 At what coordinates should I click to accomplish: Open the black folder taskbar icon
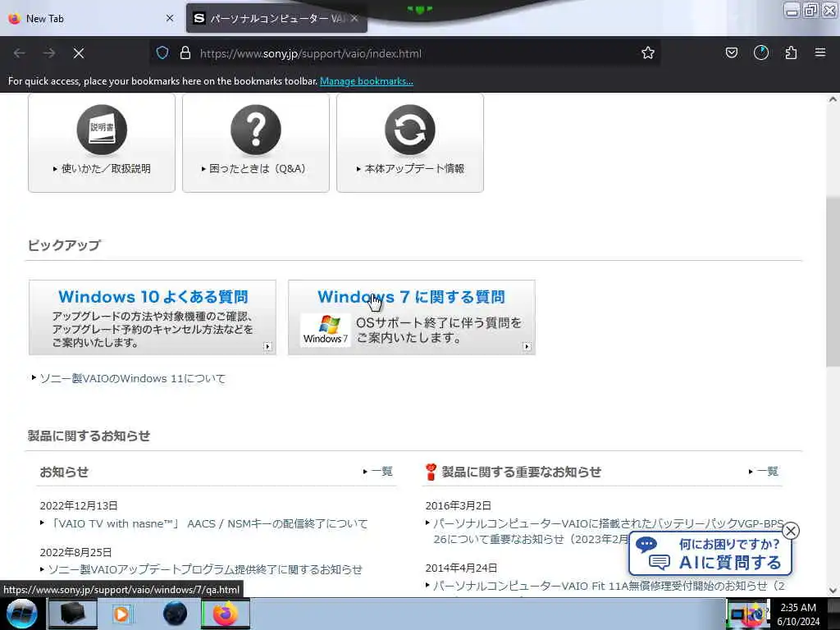pyautogui.click(x=72, y=614)
